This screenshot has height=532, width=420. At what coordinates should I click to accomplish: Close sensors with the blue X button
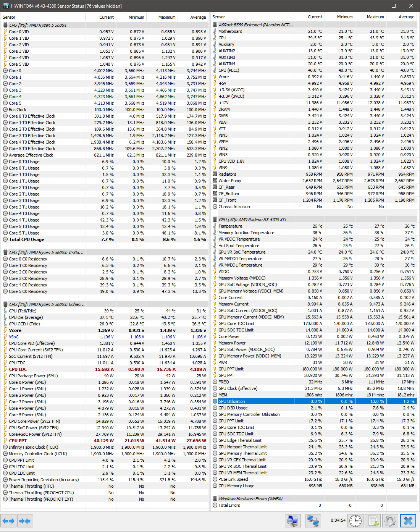click(x=408, y=521)
